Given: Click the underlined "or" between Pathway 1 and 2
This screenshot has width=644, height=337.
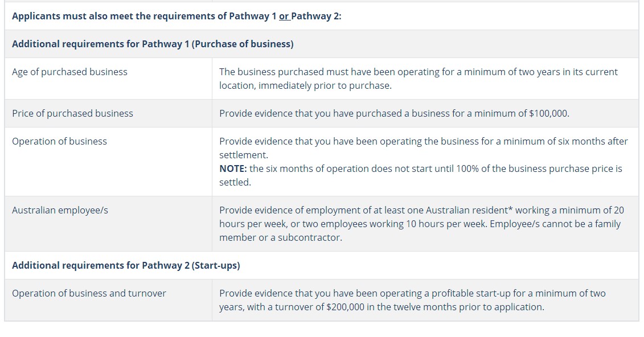Looking at the screenshot, I should click(x=284, y=16).
